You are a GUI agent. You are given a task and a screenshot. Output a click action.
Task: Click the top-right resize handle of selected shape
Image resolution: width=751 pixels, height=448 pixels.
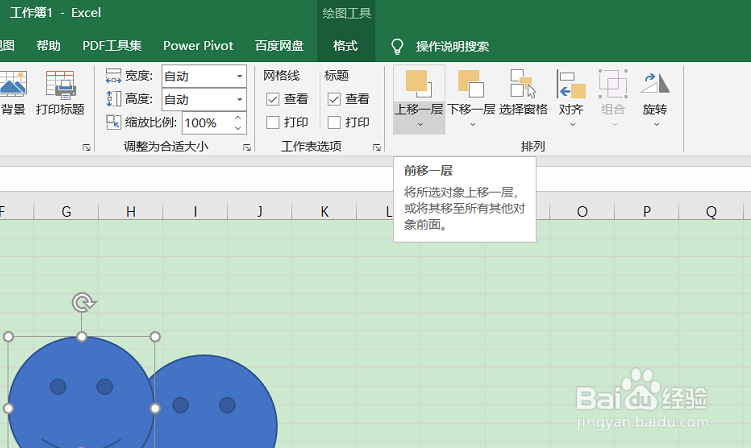(x=155, y=337)
